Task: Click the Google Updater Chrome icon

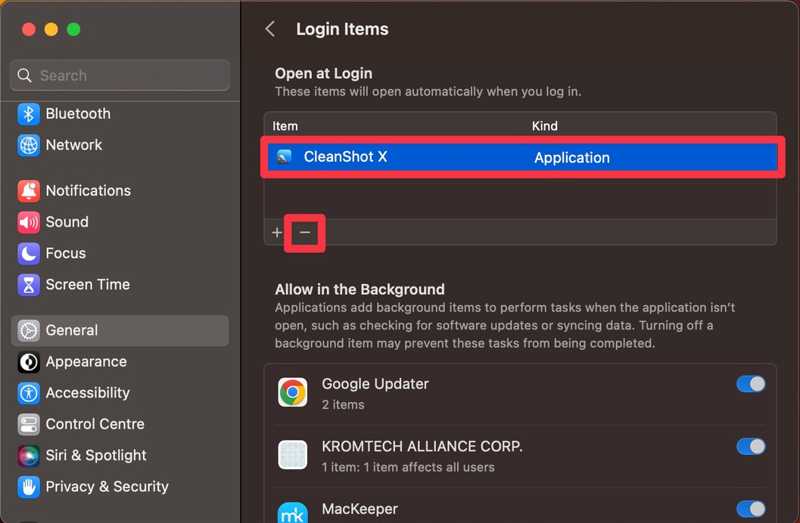Action: pos(292,392)
